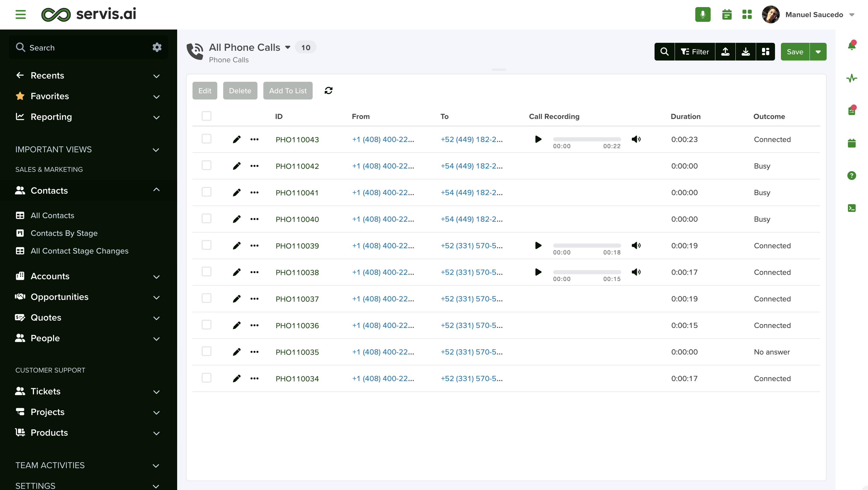
Task: Select the checkbox for PHO110037
Action: (x=206, y=298)
